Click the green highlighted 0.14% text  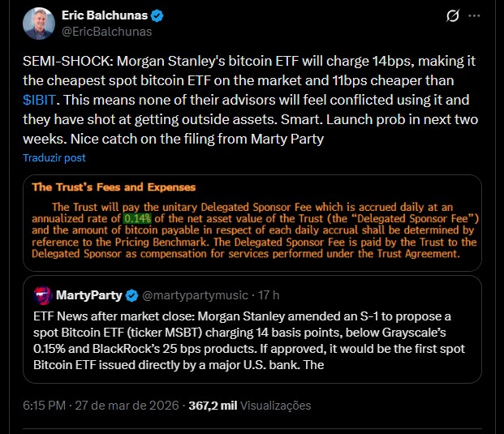point(131,219)
